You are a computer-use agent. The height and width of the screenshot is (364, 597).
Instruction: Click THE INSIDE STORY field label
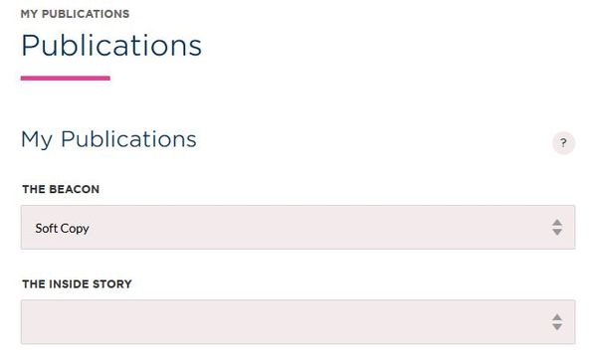[x=77, y=284]
